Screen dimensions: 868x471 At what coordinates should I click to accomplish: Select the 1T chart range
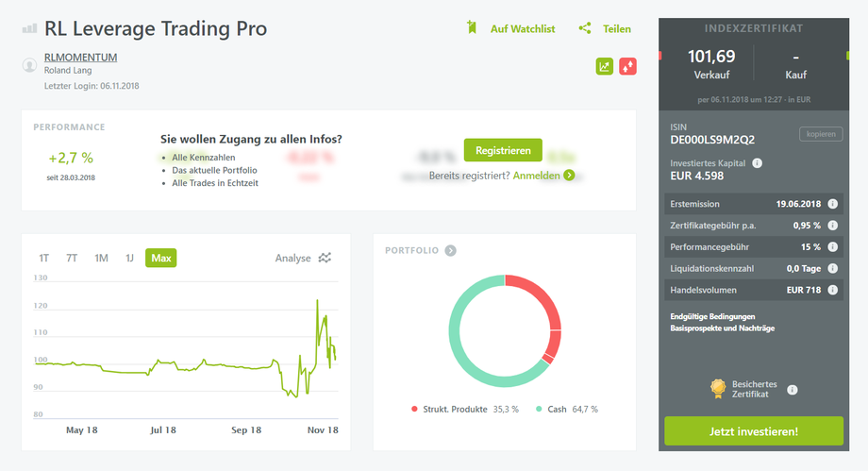(x=44, y=258)
